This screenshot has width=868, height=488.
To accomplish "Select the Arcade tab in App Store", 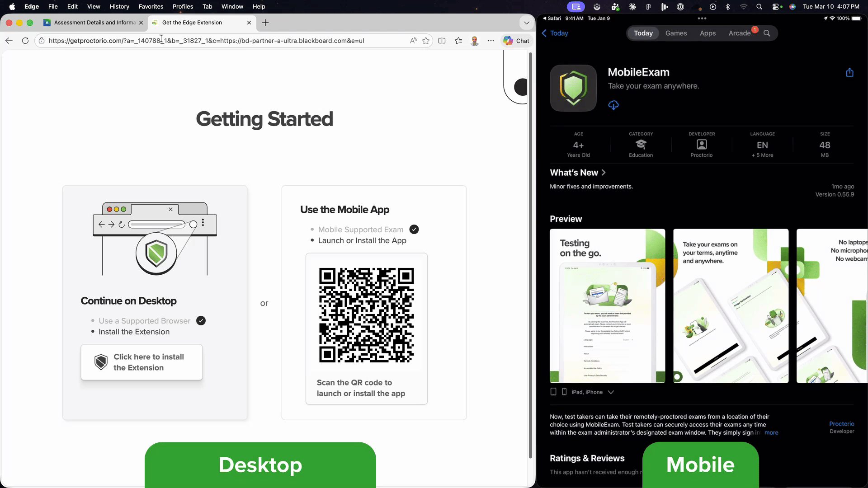I will click(x=740, y=33).
